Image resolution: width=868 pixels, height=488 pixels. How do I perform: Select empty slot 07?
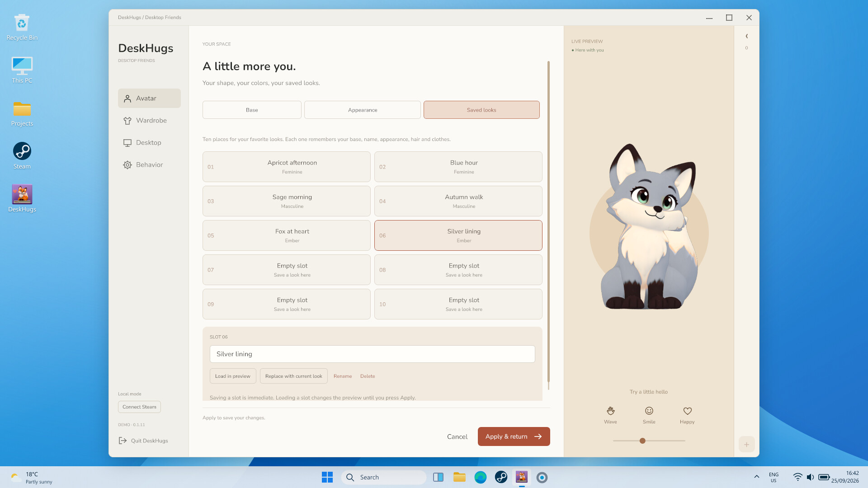[287, 270]
